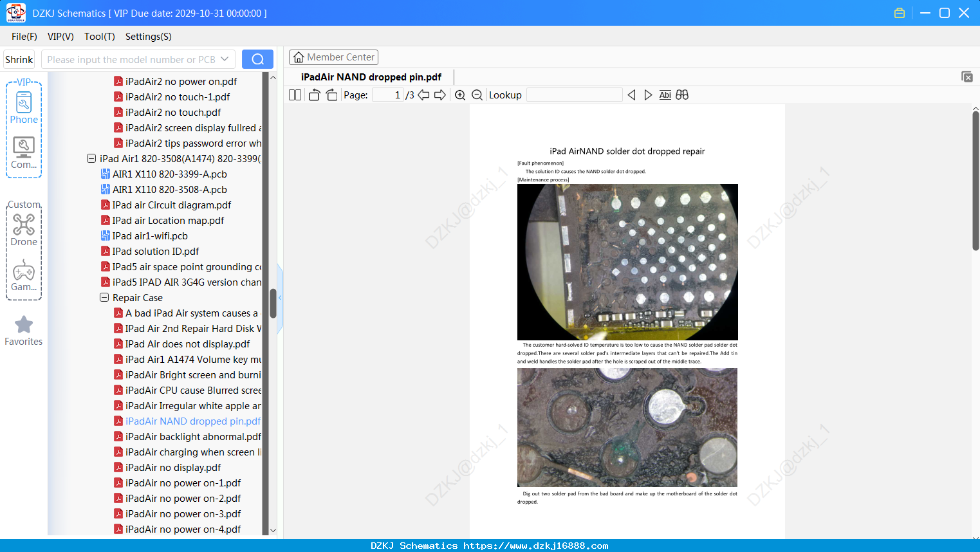The height and width of the screenshot is (552, 980).
Task: Open the model number dropdown arrow
Action: [225, 59]
